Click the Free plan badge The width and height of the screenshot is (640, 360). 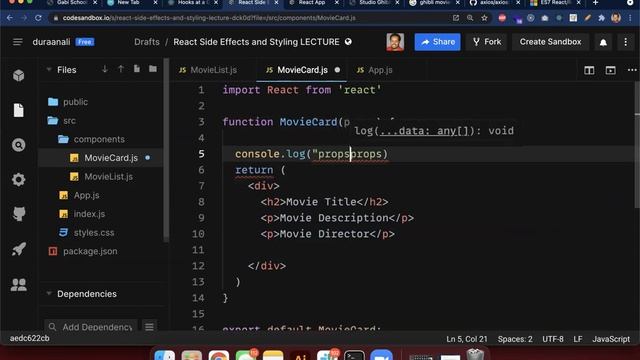(85, 42)
